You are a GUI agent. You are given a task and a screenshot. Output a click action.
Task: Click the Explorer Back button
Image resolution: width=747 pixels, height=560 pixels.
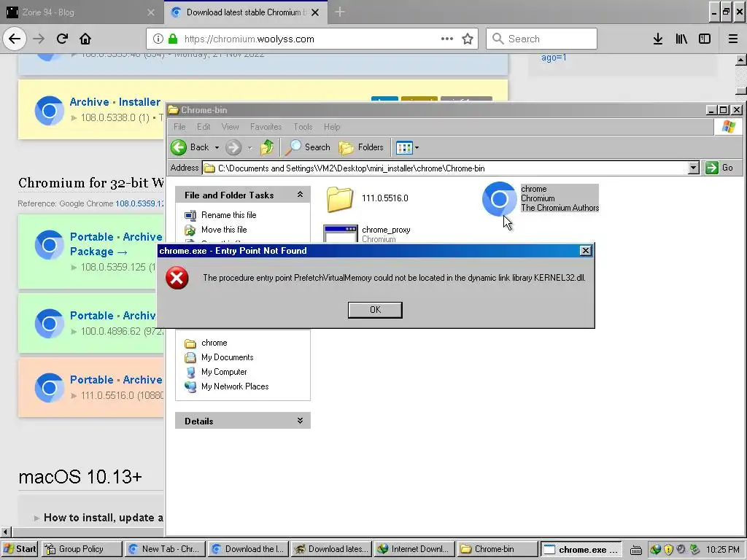(190, 147)
